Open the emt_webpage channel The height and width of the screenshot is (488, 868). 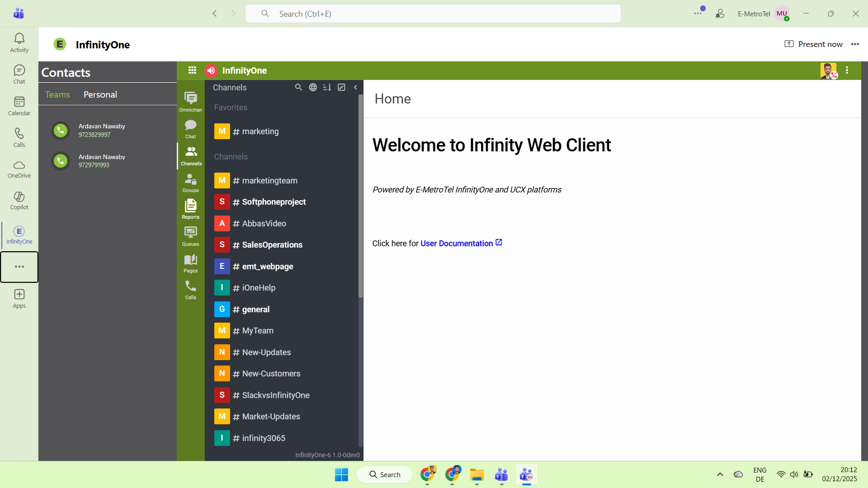[285, 267]
